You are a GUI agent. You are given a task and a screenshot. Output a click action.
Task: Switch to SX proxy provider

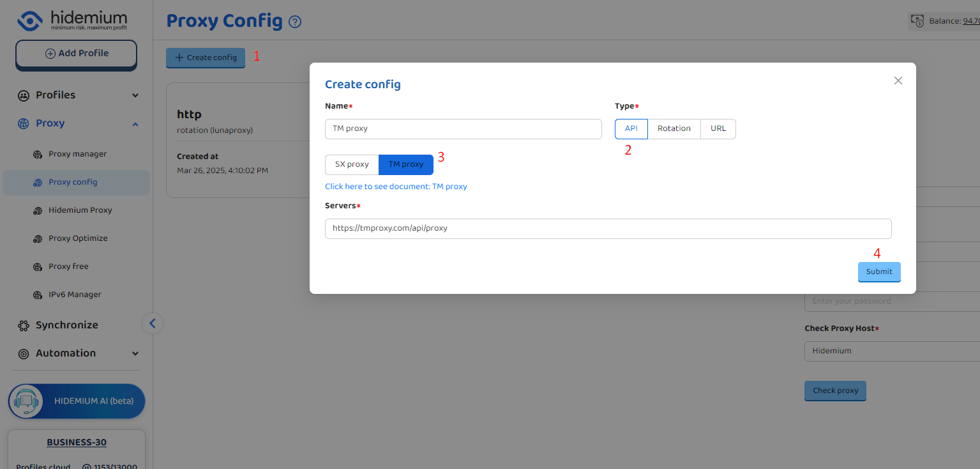352,165
